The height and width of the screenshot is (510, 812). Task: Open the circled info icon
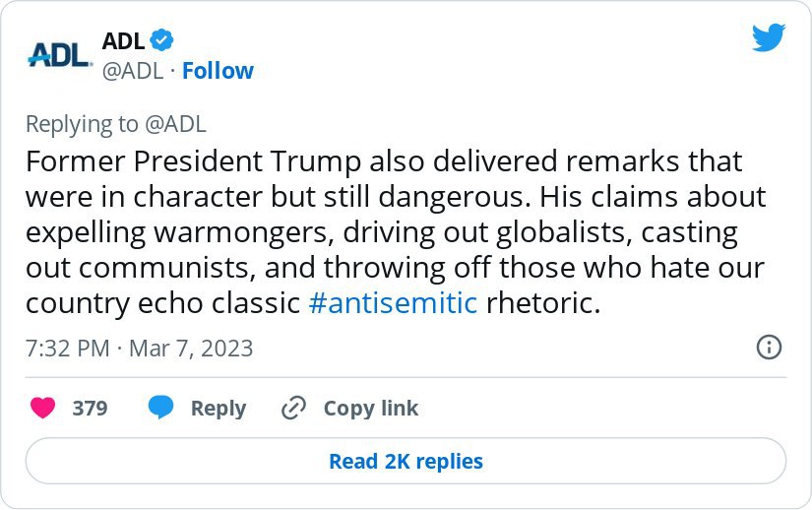pos(769,348)
